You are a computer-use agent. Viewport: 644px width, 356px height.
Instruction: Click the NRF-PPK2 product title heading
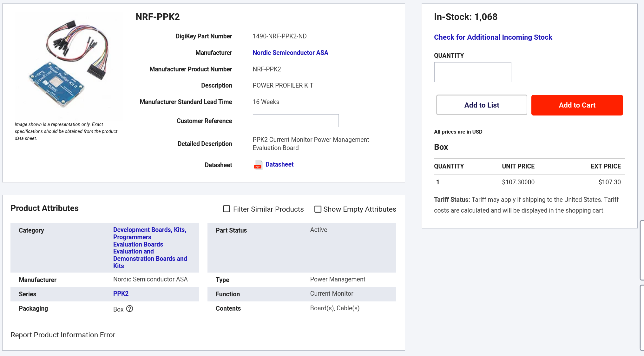(x=158, y=17)
